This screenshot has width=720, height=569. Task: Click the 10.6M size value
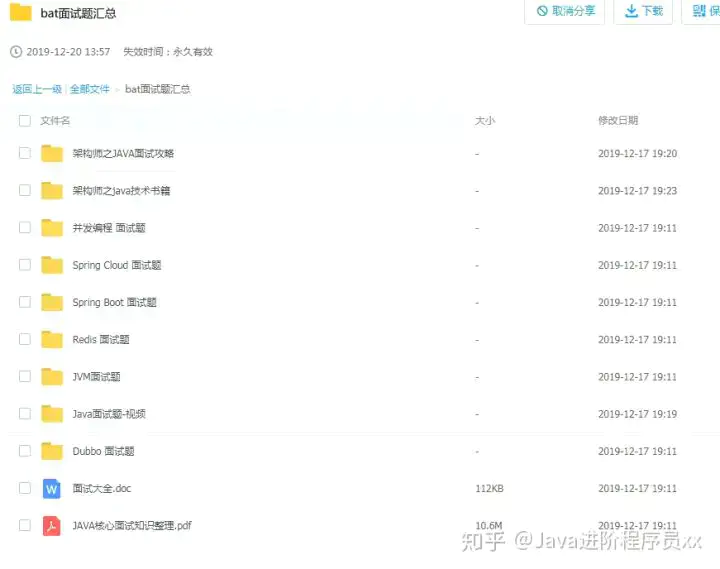pyautogui.click(x=489, y=525)
